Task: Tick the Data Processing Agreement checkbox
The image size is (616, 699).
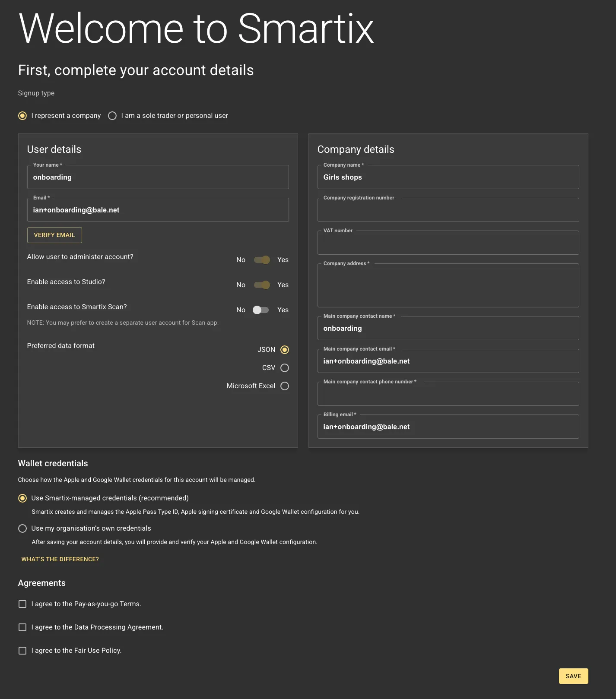Action: click(22, 627)
